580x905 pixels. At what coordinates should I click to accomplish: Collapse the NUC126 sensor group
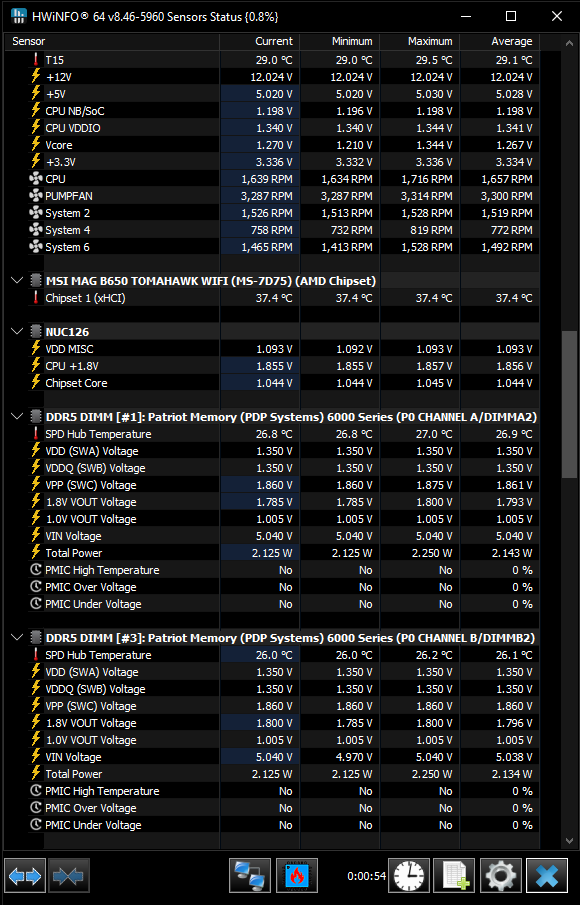coord(17,331)
